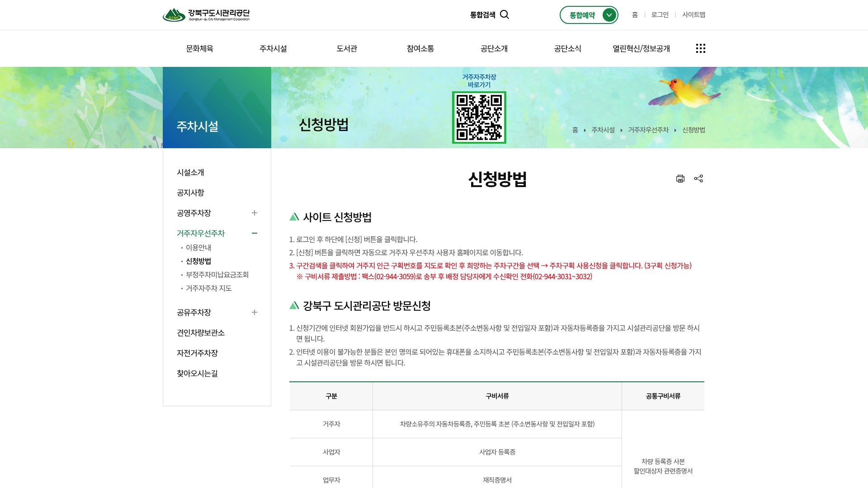Open the 열린혁신/정보공개 main menu
Screen dimensions: 868x488
641,48
